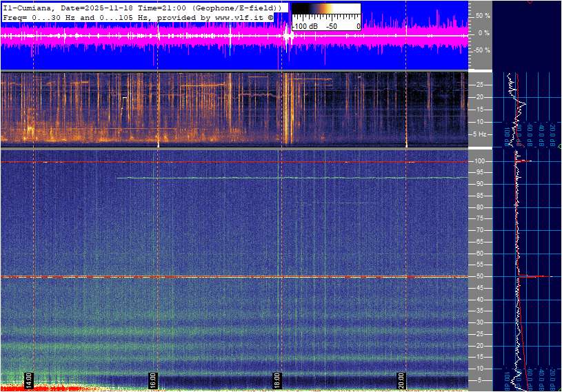
Task: Click the 25 Hz tick on geophone axis
Action: [481, 85]
